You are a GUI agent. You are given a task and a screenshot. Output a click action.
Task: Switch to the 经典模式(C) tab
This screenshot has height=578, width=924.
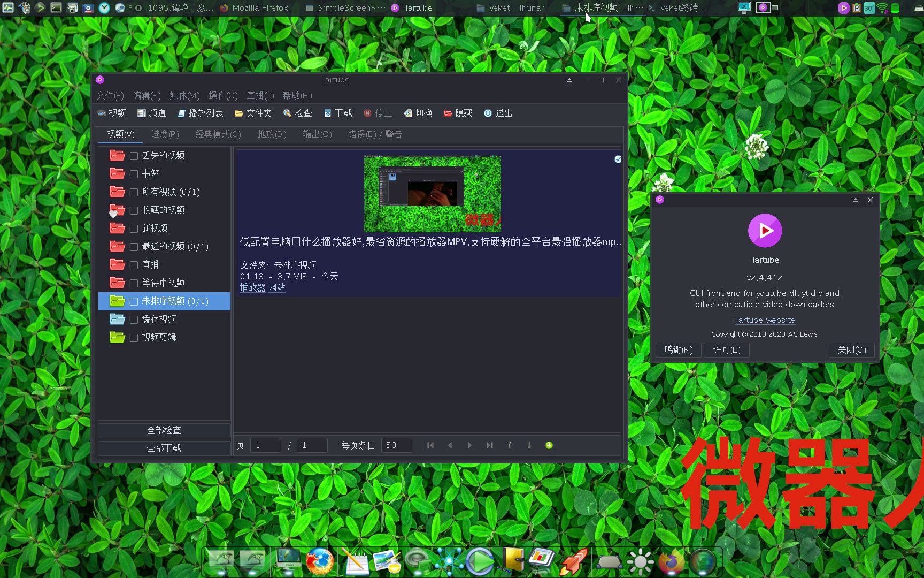(218, 134)
